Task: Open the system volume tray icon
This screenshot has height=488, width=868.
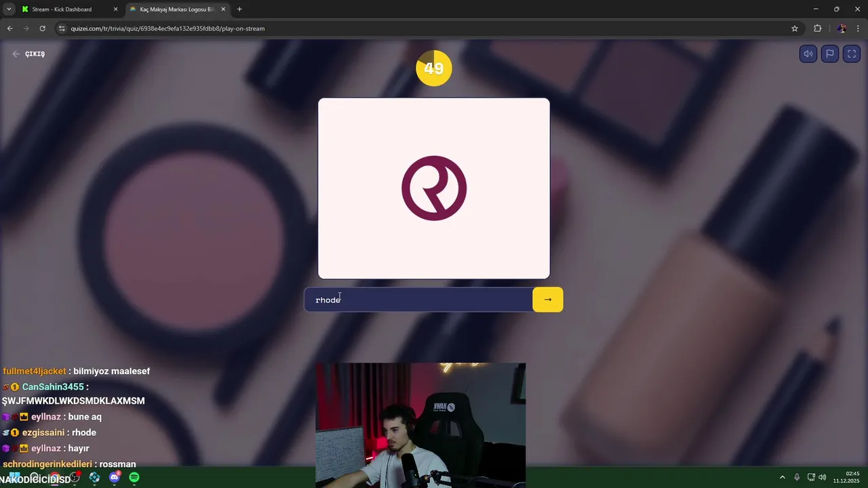Action: click(x=823, y=477)
